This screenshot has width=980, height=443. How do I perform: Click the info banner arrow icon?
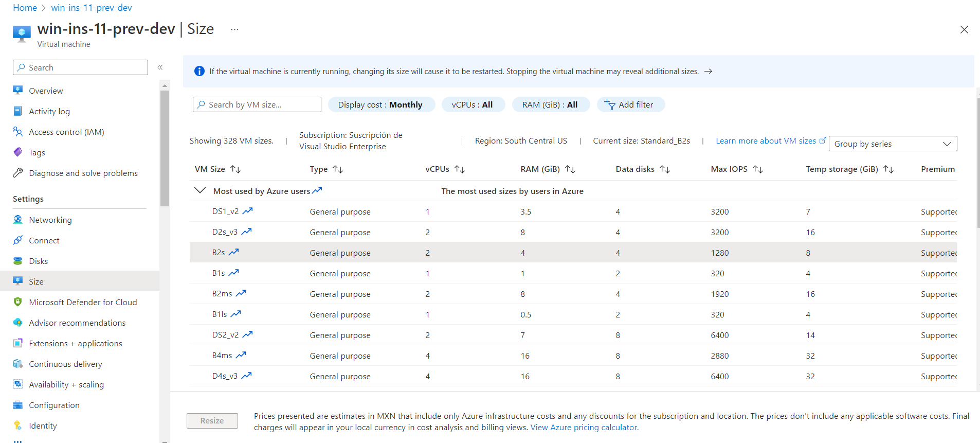tap(709, 72)
